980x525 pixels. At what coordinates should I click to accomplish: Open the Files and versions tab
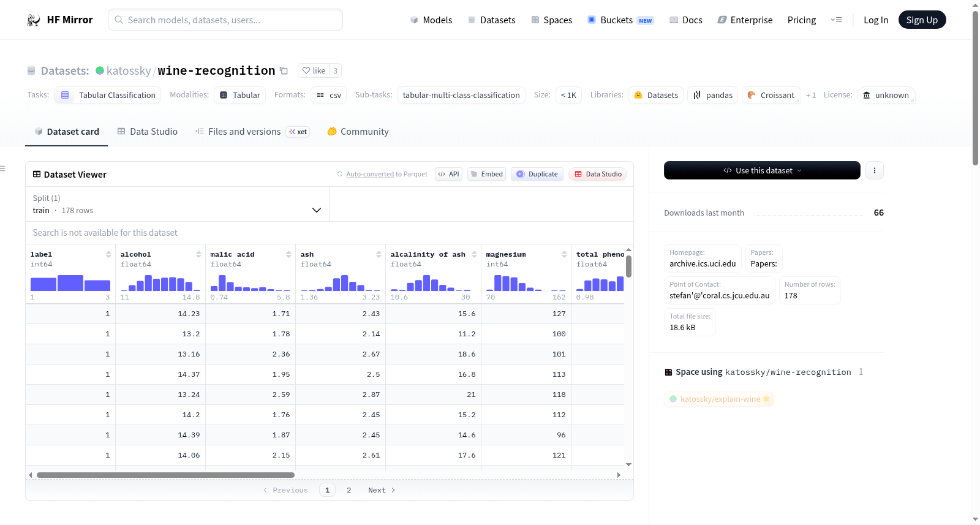[252, 132]
